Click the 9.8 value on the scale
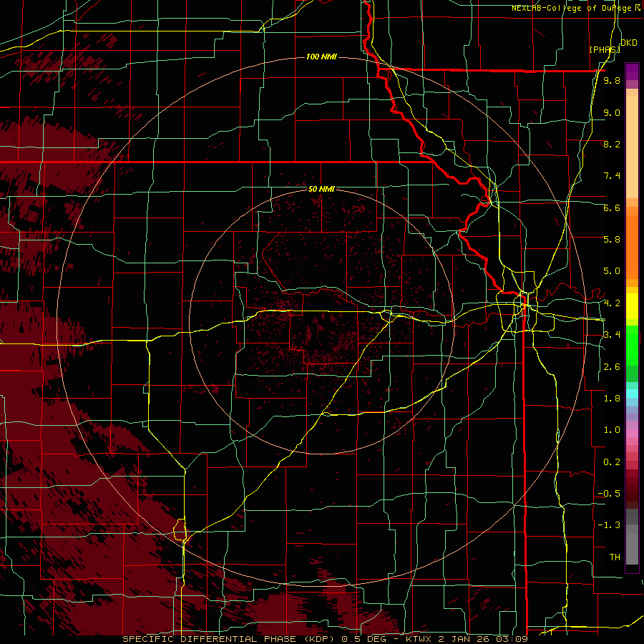644x644 pixels. point(612,81)
